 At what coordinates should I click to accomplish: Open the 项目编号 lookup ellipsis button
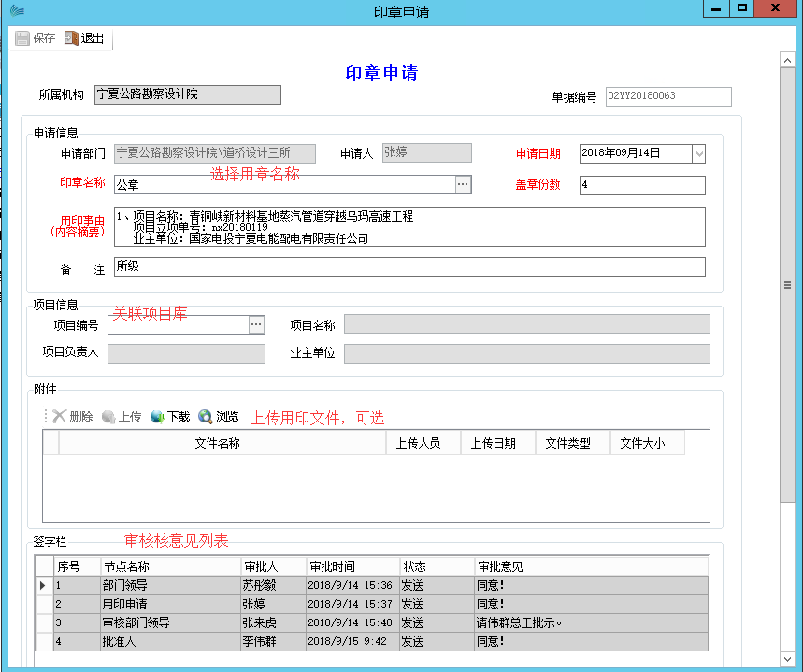click(256, 324)
